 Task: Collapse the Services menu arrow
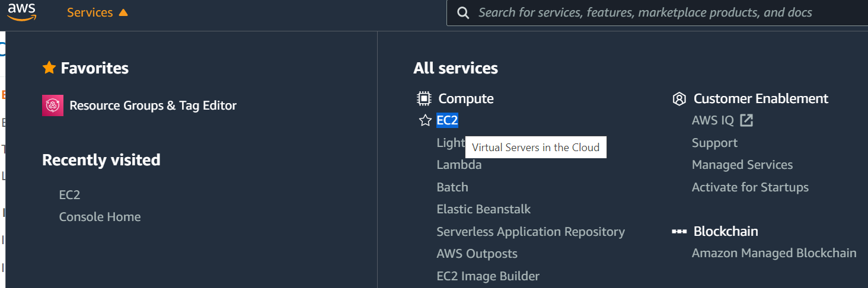click(123, 12)
